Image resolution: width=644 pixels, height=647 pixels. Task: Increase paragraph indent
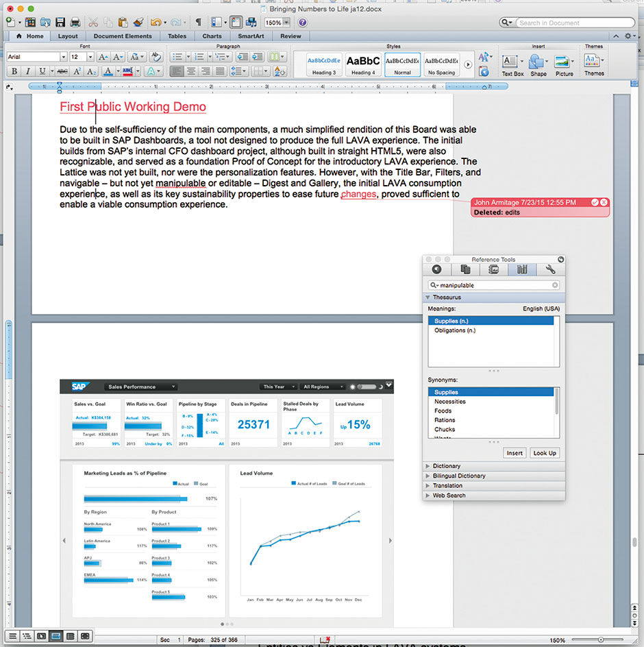point(258,57)
